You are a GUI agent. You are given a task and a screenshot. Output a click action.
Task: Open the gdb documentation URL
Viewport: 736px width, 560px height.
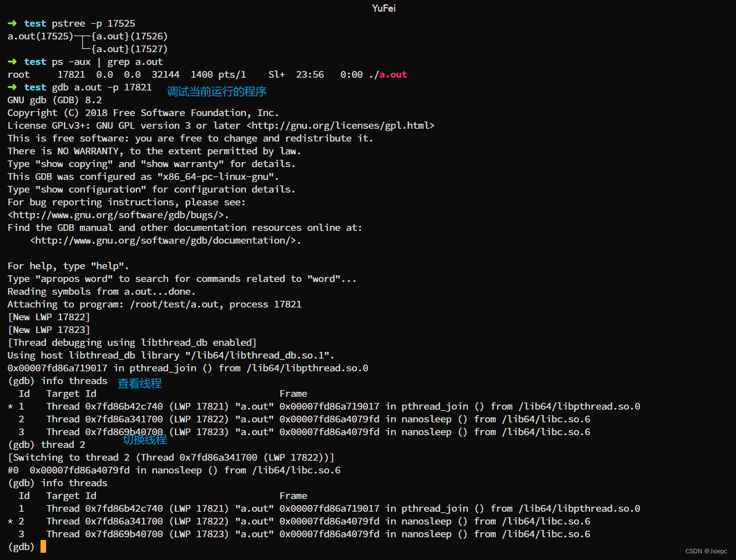coord(163,240)
